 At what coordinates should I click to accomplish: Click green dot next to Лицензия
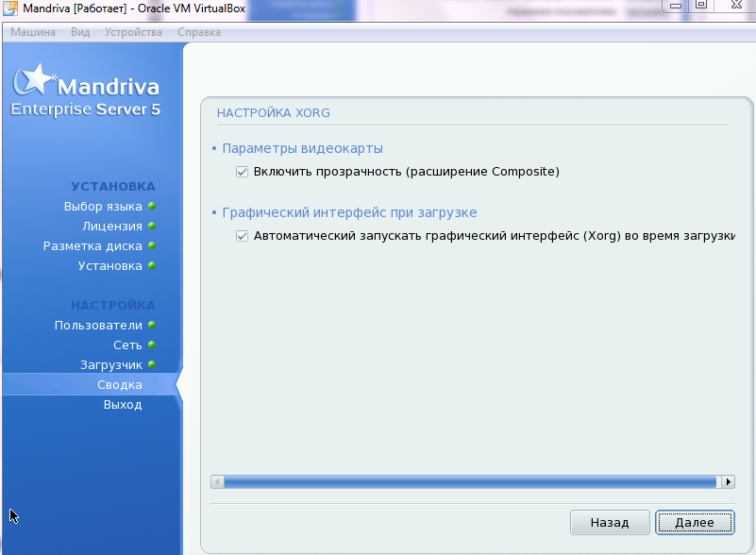point(152,226)
